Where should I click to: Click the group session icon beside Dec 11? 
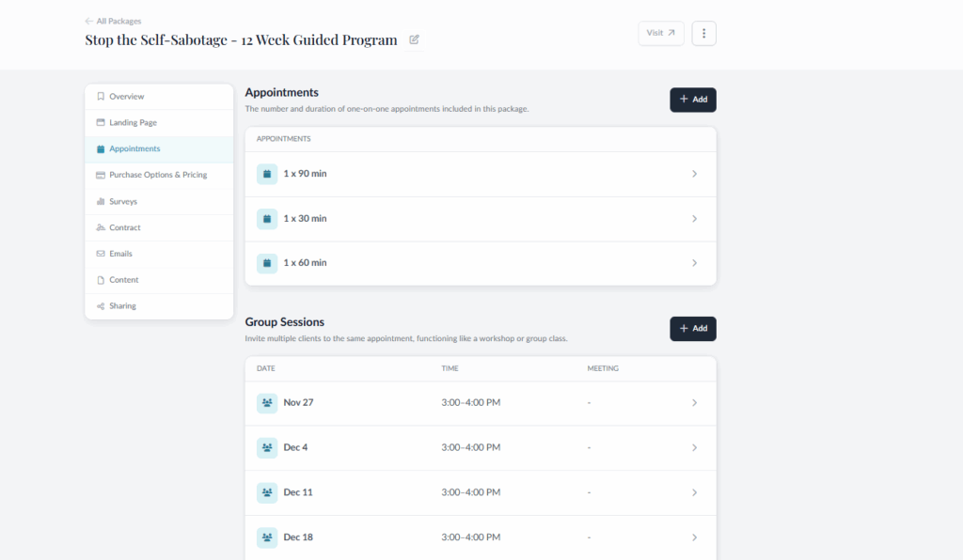(x=267, y=491)
